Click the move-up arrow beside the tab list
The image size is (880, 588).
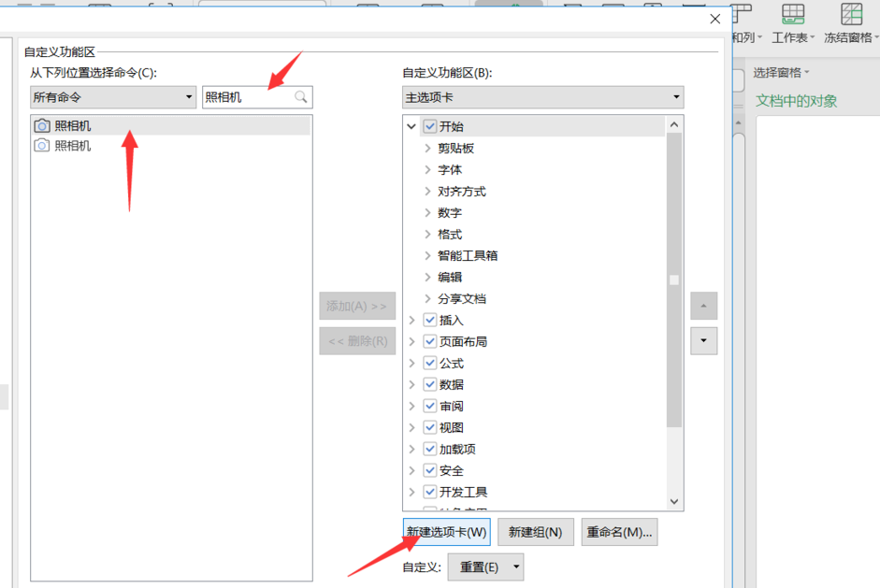[x=703, y=306]
